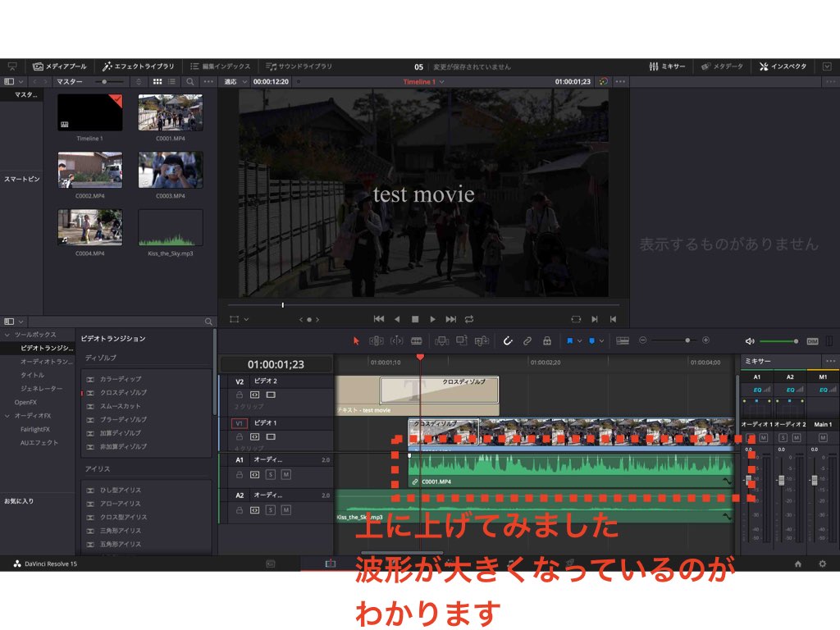
Task: Solo the A1 audio track
Action: [271, 475]
